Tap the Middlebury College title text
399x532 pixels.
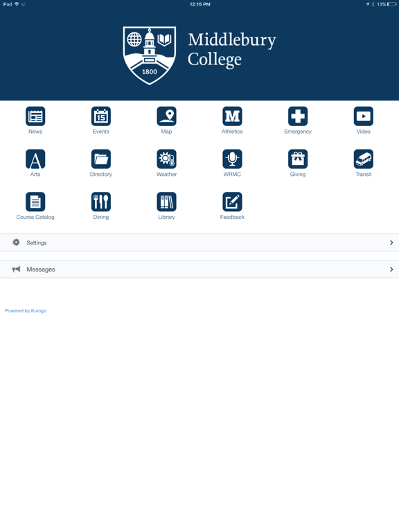232,50
